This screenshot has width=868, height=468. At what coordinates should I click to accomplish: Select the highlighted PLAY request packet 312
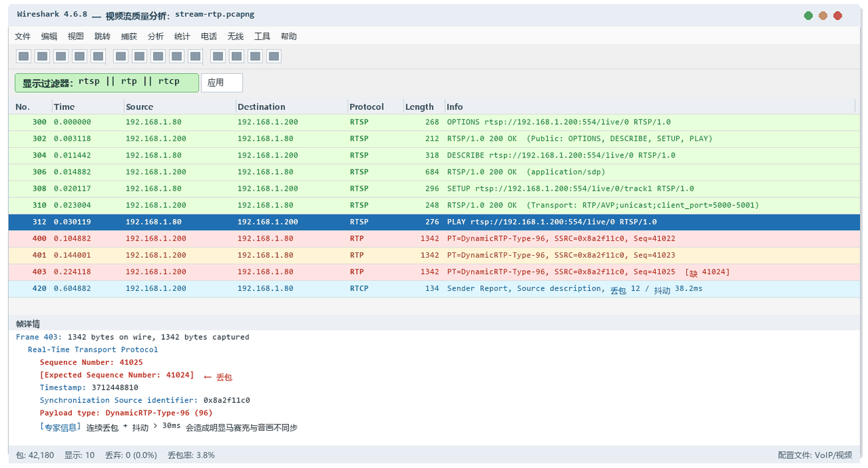(434, 222)
